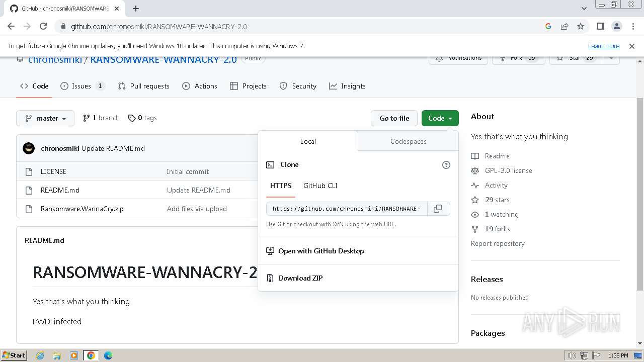The image size is (644, 362).
Task: View the 1 watching link
Action: pos(495,214)
